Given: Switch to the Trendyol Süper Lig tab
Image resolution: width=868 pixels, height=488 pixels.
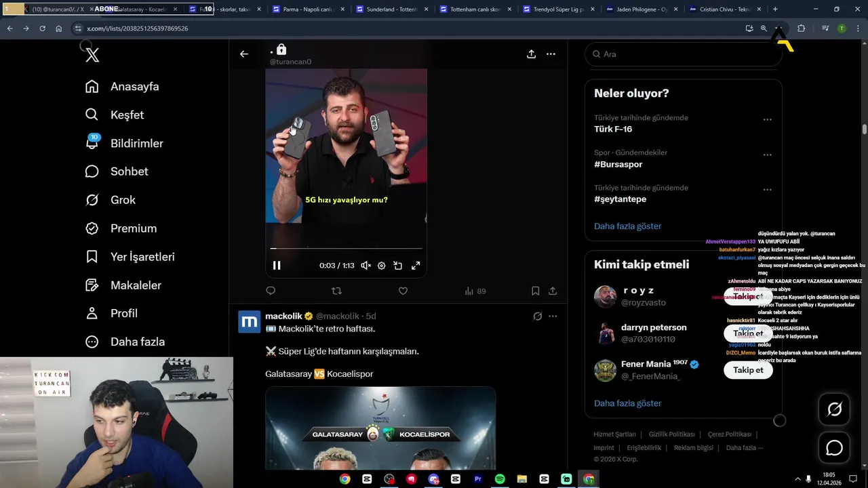Looking at the screenshot, I should click(557, 9).
